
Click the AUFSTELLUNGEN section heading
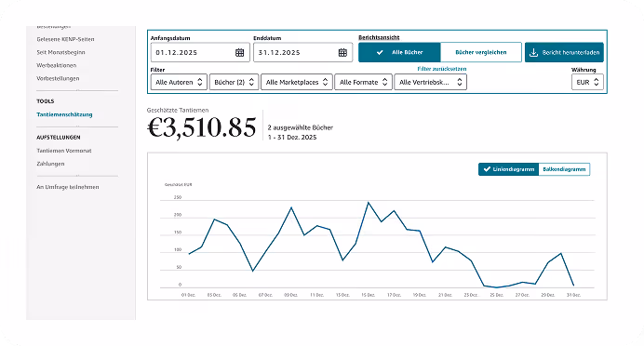pos(59,137)
